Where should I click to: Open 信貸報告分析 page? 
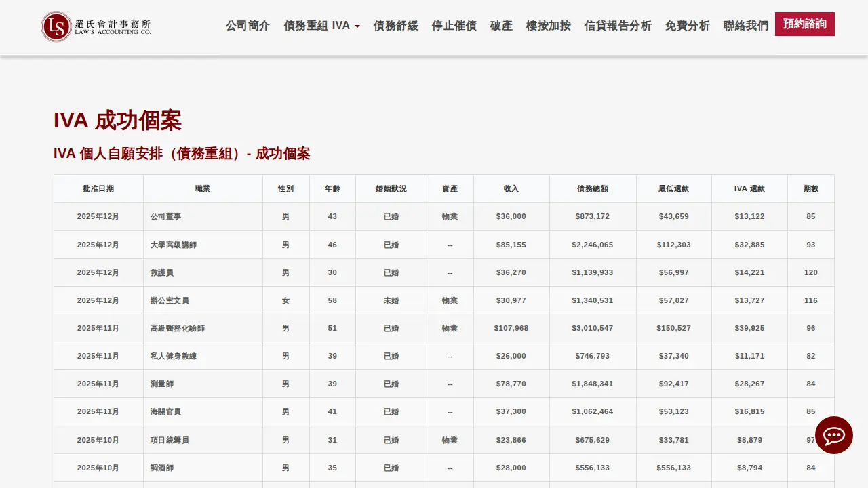(x=618, y=26)
